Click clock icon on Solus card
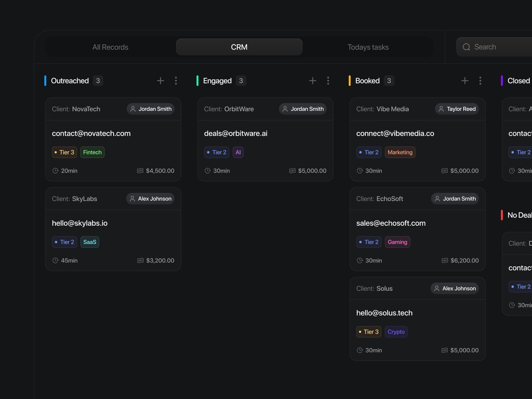Image resolution: width=532 pixels, height=399 pixels. tap(360, 350)
